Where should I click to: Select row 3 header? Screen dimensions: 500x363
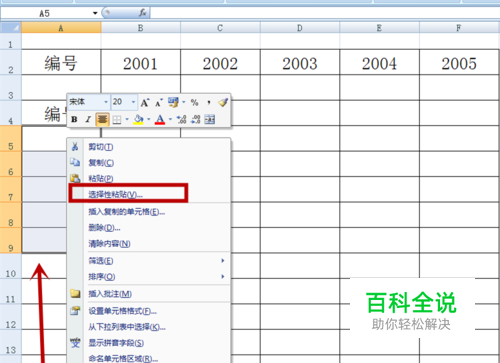11,87
